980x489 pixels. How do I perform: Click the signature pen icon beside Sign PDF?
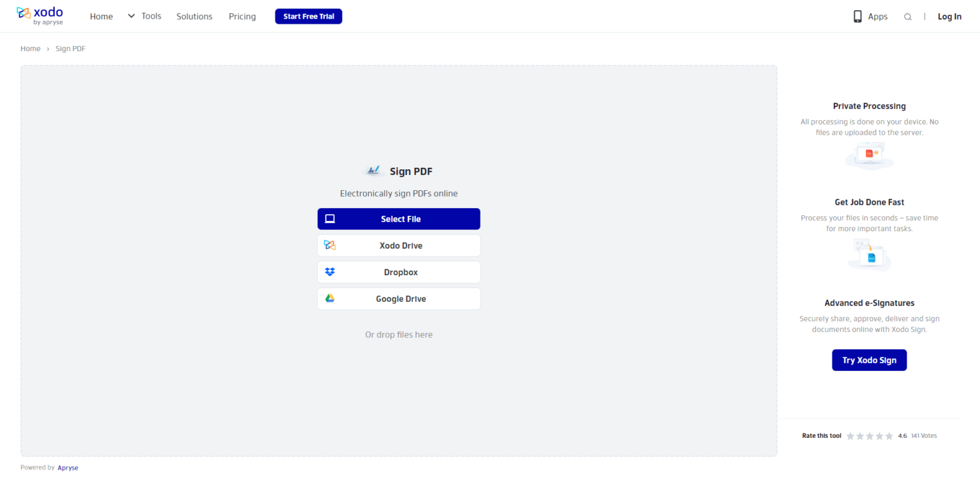pyautogui.click(x=373, y=170)
